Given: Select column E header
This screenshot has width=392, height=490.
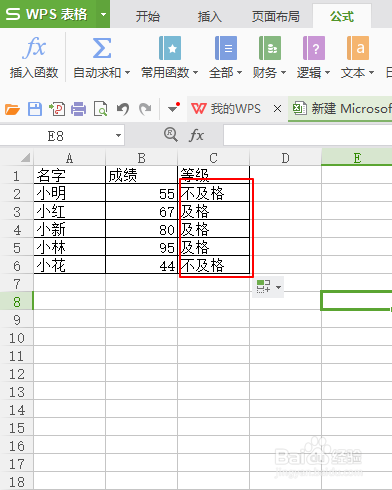Looking at the screenshot, I should coord(357,157).
